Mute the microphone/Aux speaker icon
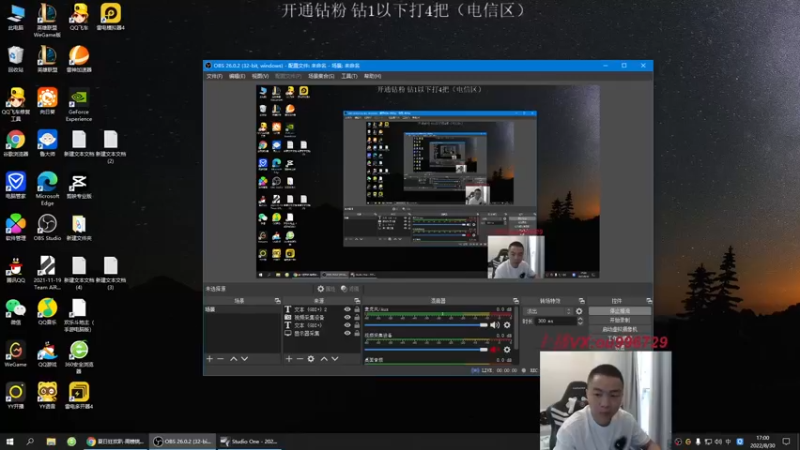The image size is (800, 450). [x=494, y=325]
